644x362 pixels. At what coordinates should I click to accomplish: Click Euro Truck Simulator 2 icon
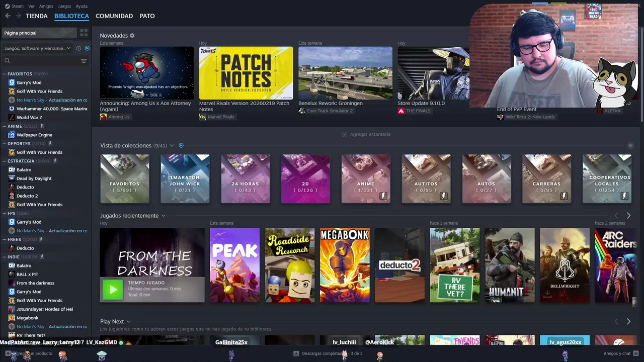pos(302,111)
